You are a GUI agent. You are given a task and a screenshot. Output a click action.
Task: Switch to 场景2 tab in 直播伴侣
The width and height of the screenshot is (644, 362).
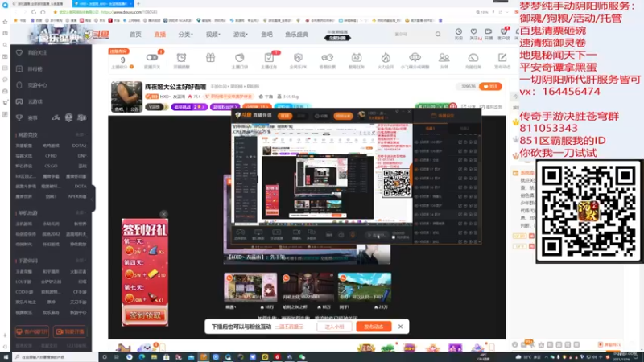click(464, 129)
